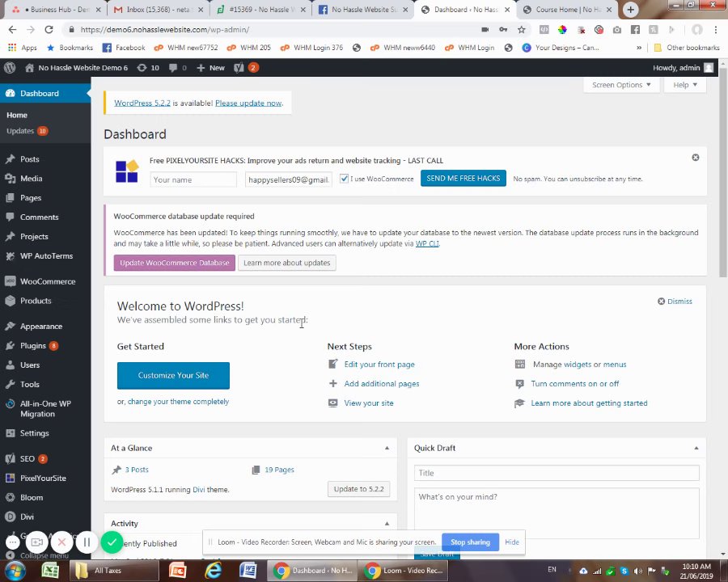Dismiss the PixelYourSite notice

pyautogui.click(x=695, y=158)
